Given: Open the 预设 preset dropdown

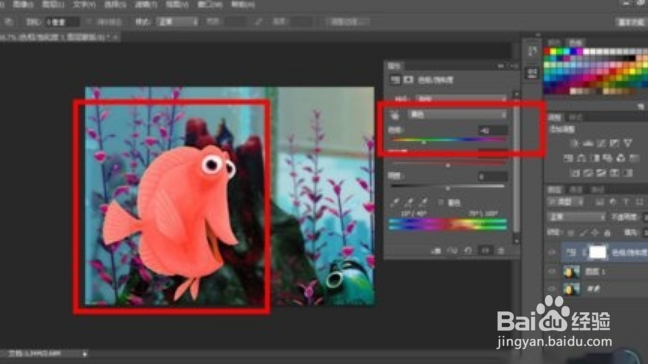Looking at the screenshot, I should pyautogui.click(x=461, y=98).
